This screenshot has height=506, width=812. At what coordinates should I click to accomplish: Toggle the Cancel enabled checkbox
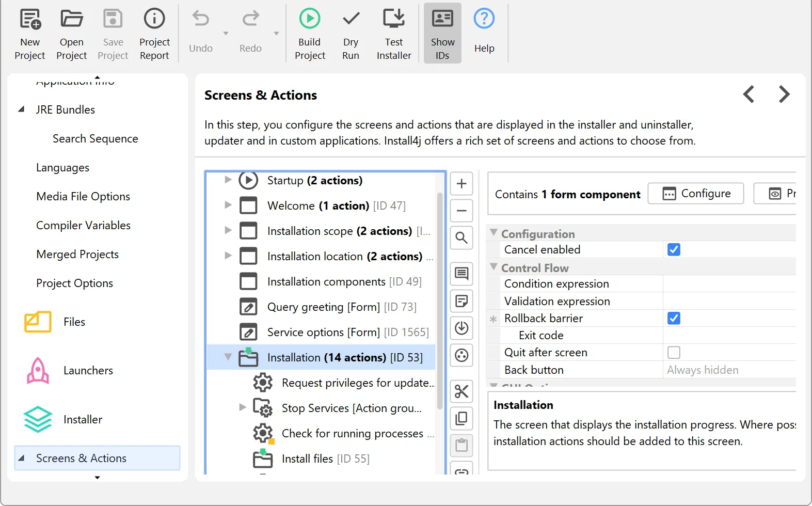tap(674, 250)
